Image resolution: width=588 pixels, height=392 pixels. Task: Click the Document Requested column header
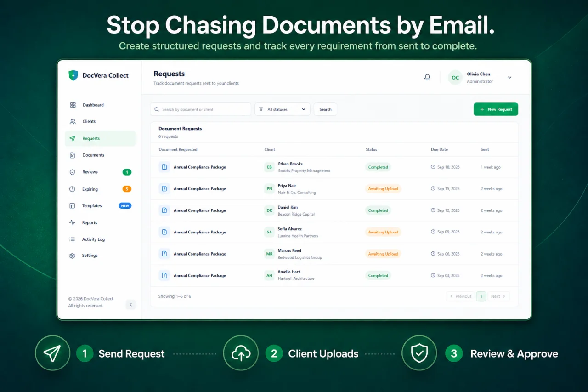pos(178,149)
